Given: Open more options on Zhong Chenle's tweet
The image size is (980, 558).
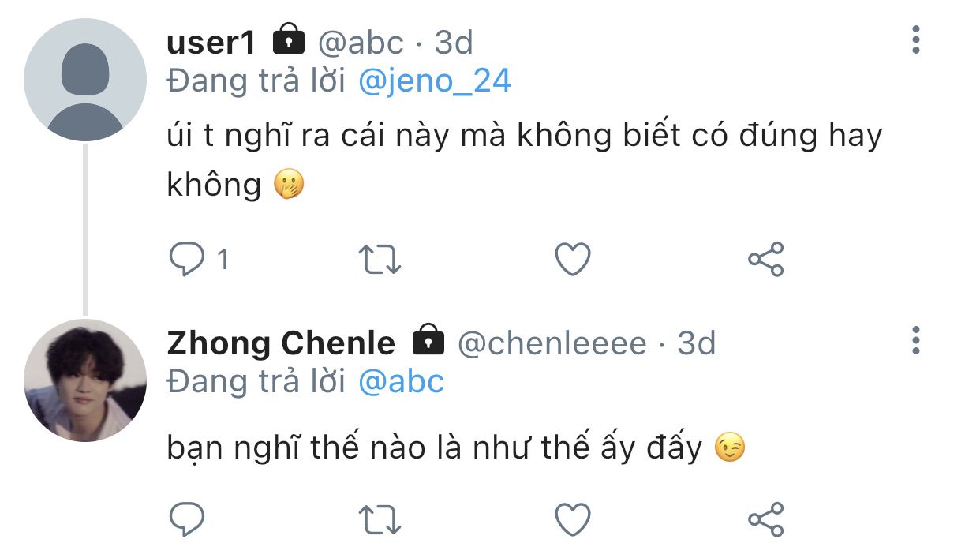Looking at the screenshot, I should coord(915,340).
